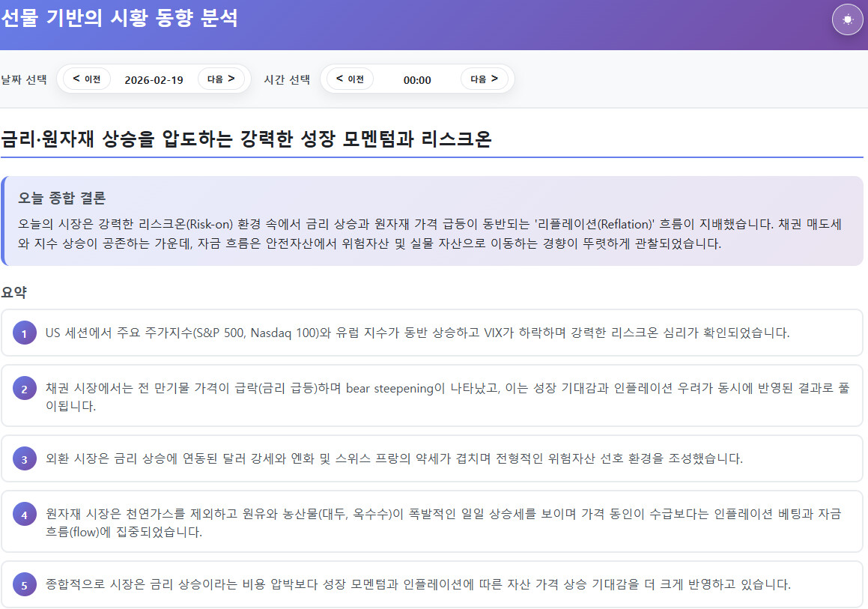Select summary card about 외환 시장 달러 강세
This screenshot has width=868, height=609.
[x=432, y=458]
